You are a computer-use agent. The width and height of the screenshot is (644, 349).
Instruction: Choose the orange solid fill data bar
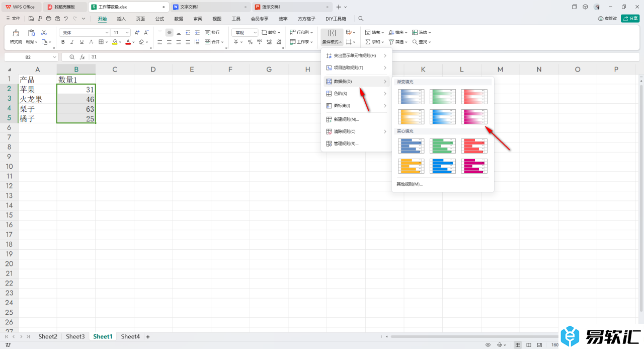[x=411, y=166]
